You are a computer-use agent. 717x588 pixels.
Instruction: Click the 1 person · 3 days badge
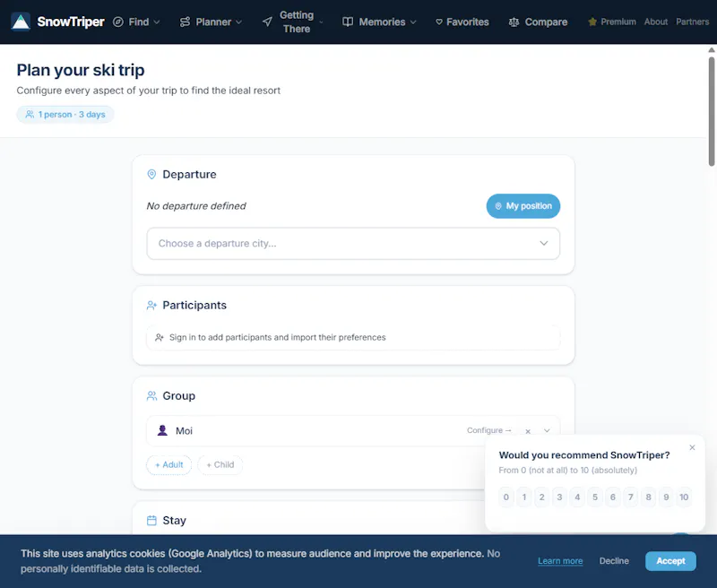pos(65,115)
